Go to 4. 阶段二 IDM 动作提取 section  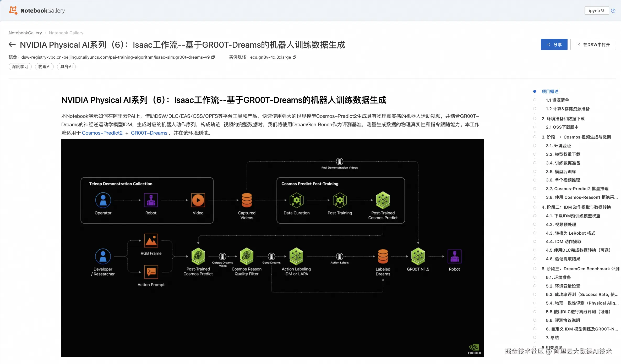pos(576,207)
